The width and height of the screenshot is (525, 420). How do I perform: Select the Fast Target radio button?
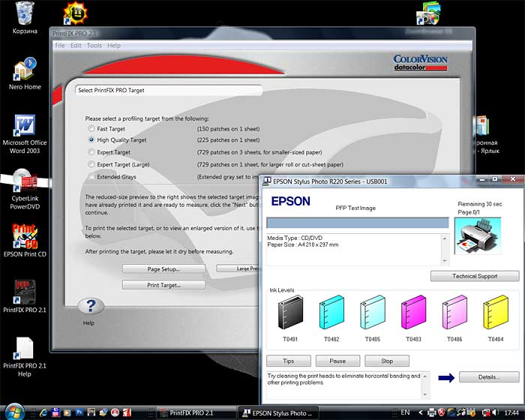[x=91, y=128]
